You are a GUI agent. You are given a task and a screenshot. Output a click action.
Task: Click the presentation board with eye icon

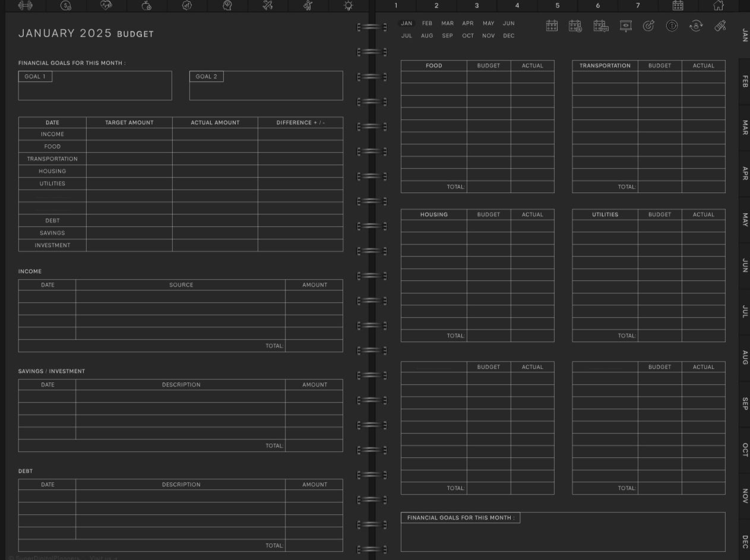point(625,26)
